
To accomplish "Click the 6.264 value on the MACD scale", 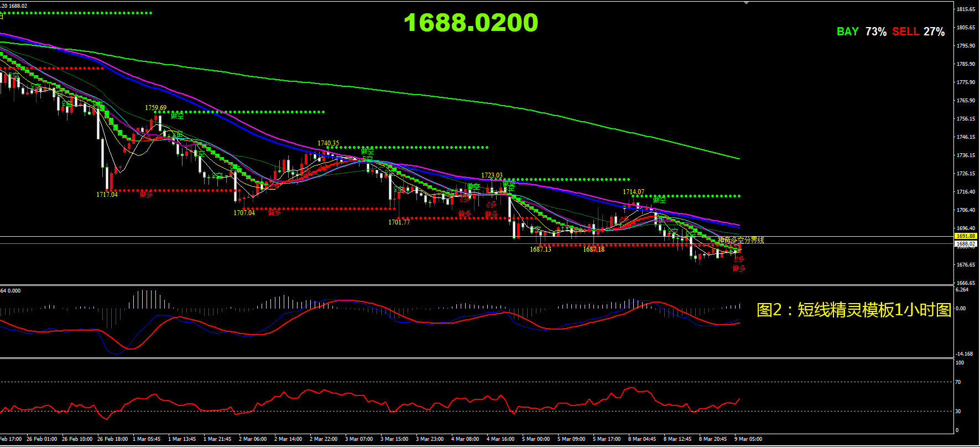I will (x=962, y=290).
